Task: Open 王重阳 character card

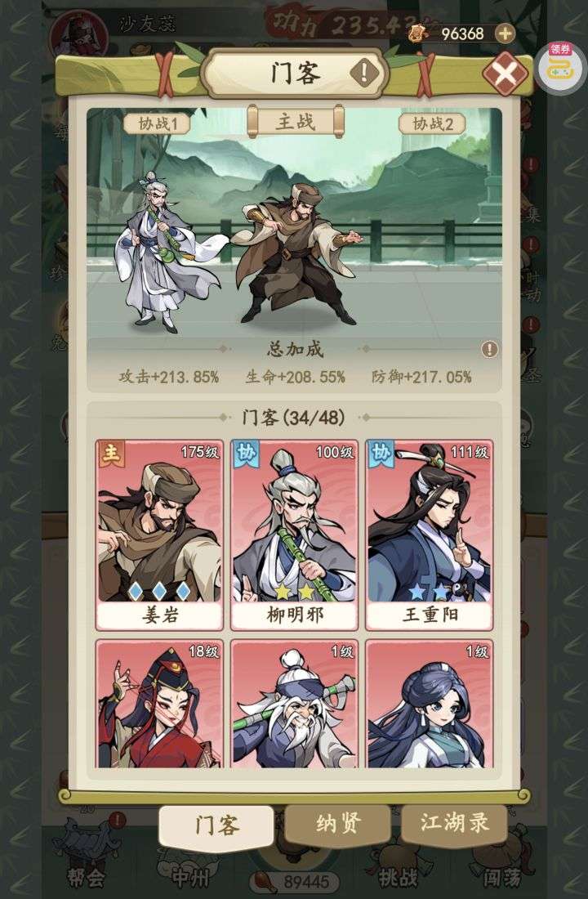Action: click(x=430, y=535)
